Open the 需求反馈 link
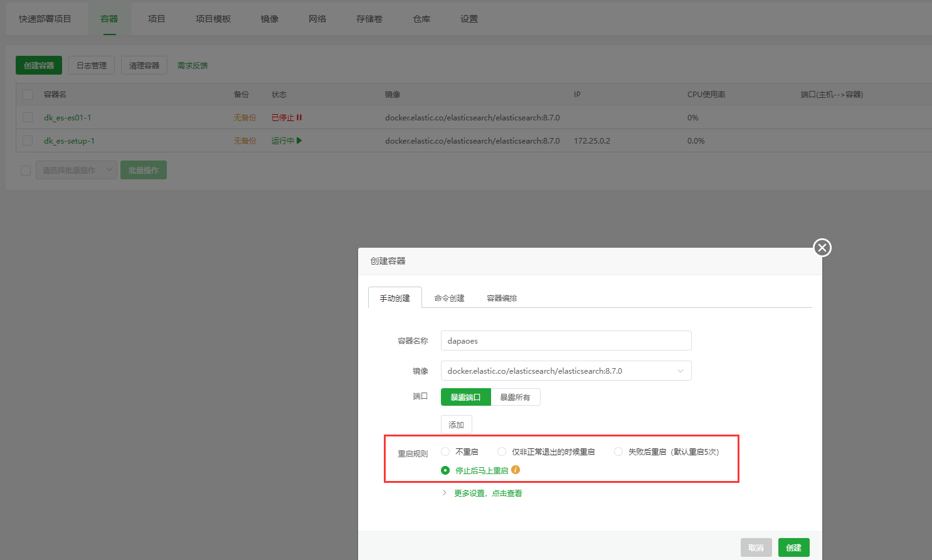 [x=192, y=65]
